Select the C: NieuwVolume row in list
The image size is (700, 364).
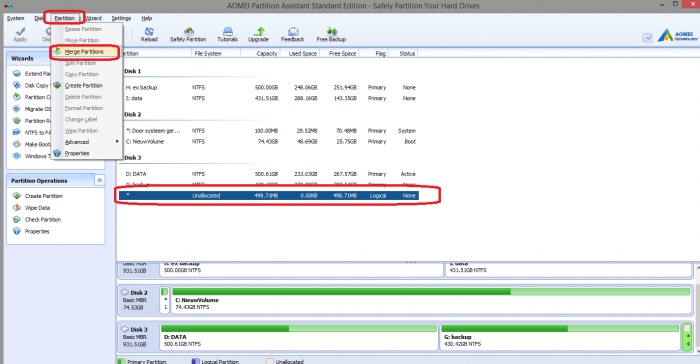269,142
